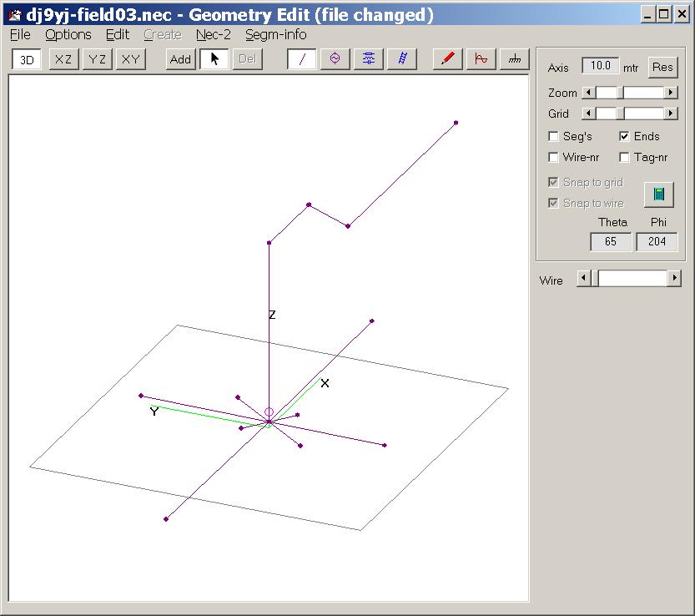The image size is (695, 616).
Task: Switch to 3D view
Action: click(x=27, y=59)
